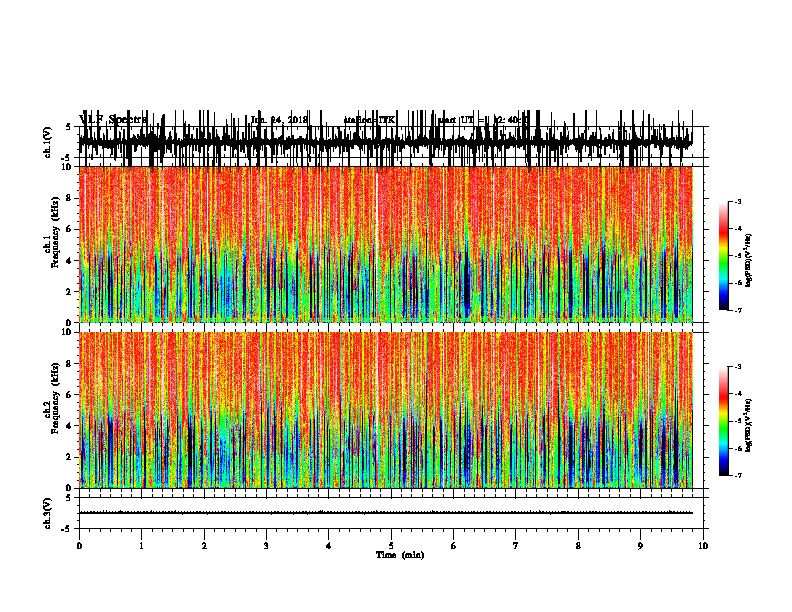Click the ch.3 voltage trace line
The width and height of the screenshot is (792, 612).
point(386,513)
